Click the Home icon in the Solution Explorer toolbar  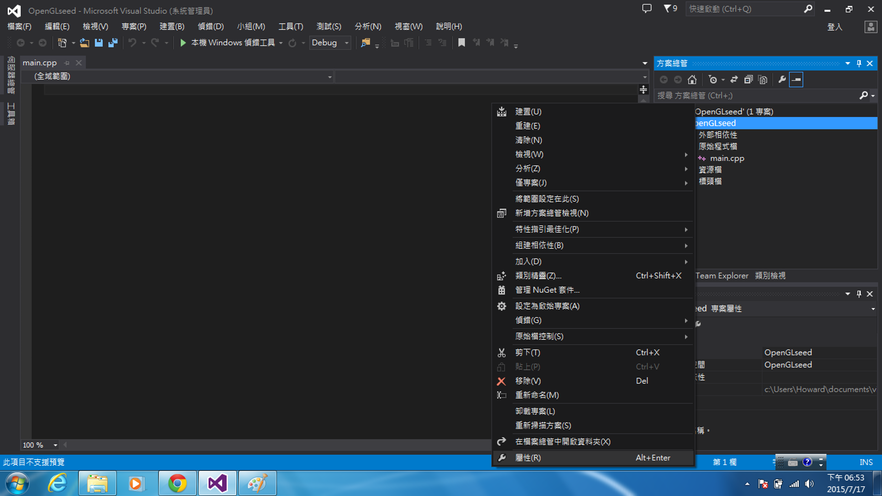(692, 80)
